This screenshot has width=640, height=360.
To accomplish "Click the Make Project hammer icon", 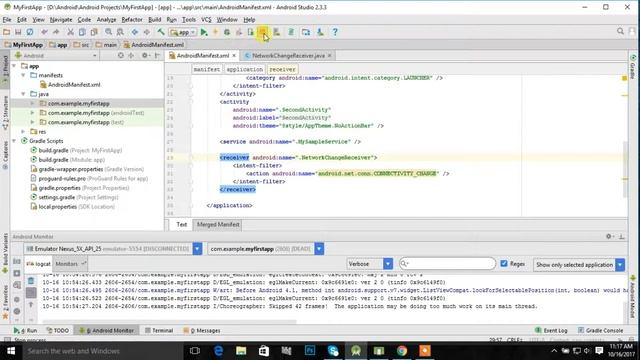I will click(161, 32).
